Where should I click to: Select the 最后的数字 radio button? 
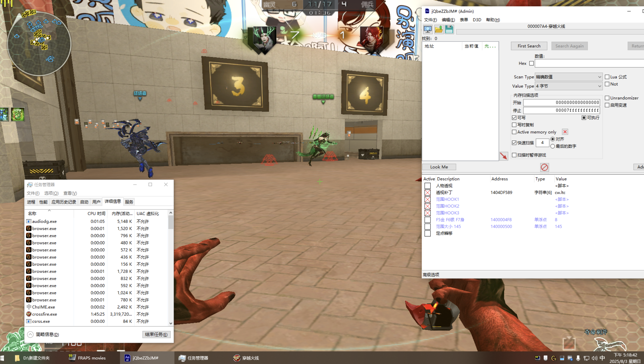click(x=552, y=146)
